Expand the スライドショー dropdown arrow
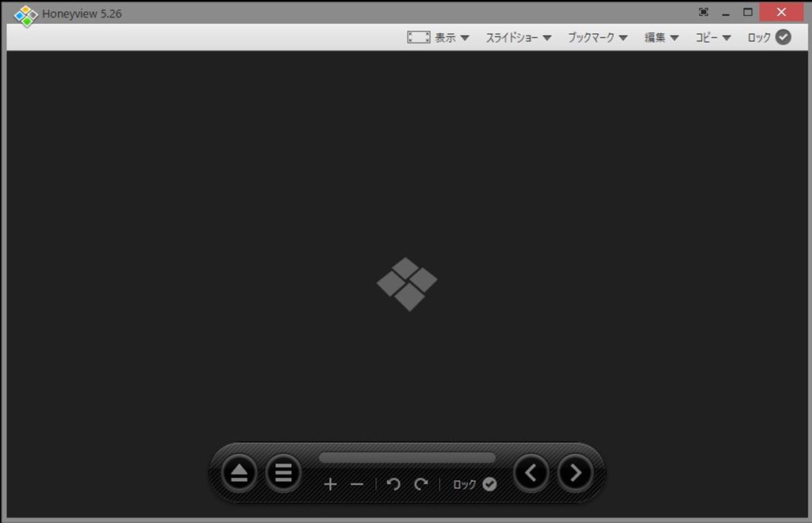Image resolution: width=812 pixels, height=523 pixels. (546, 38)
